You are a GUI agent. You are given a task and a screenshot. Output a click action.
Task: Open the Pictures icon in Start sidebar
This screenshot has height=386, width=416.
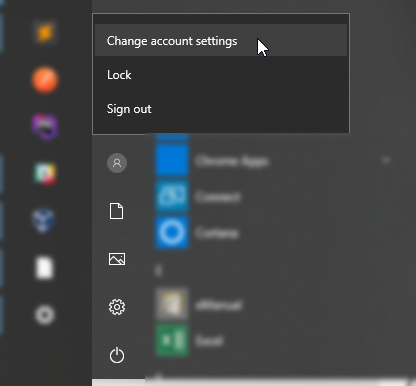pyautogui.click(x=117, y=259)
